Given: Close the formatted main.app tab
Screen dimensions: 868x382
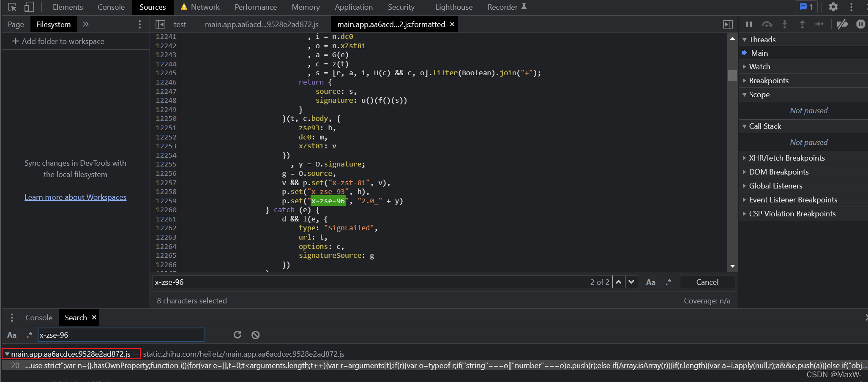Looking at the screenshot, I should pos(452,24).
